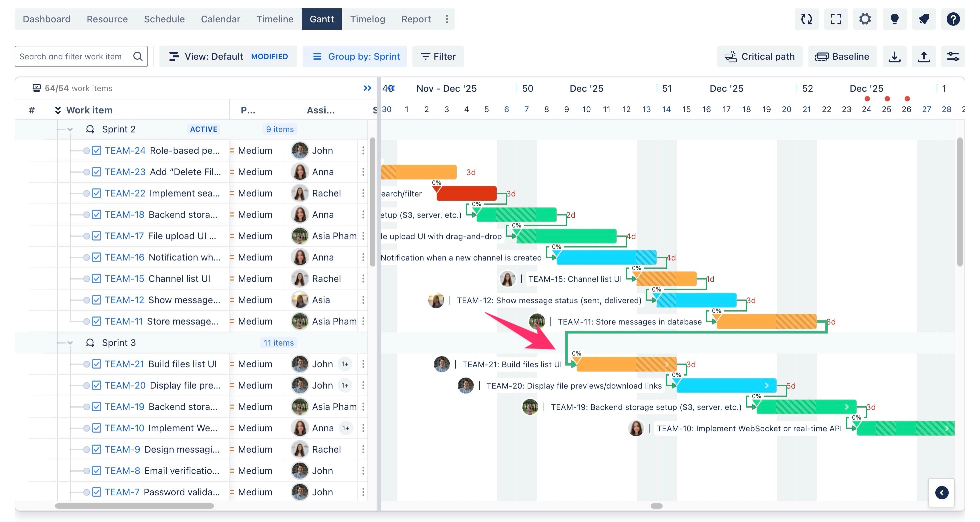Click the collapse side panel arrow button
This screenshot has width=980, height=522.
coord(942,492)
